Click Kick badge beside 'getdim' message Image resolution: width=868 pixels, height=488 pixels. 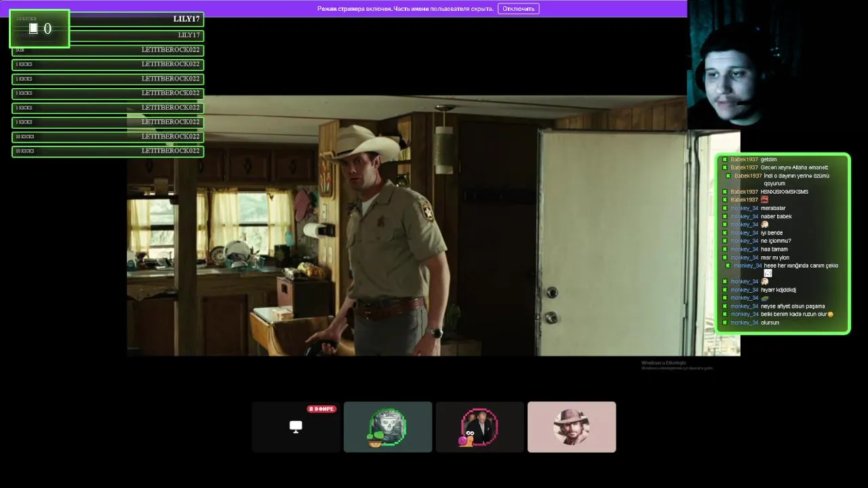coord(725,159)
